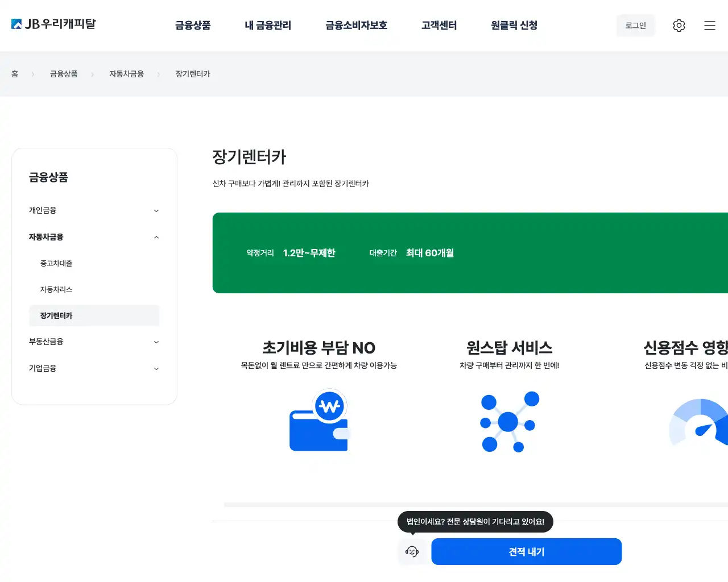Viewport: 728px width, 582px height.
Task: Click the 1.2만~무제한 mileage value
Action: tap(309, 253)
